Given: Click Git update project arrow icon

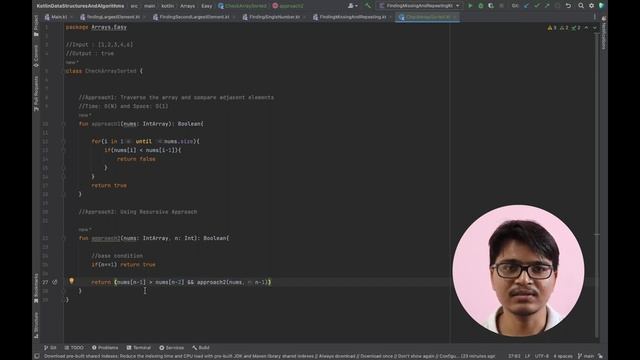Looking at the screenshot, I should (526, 6).
